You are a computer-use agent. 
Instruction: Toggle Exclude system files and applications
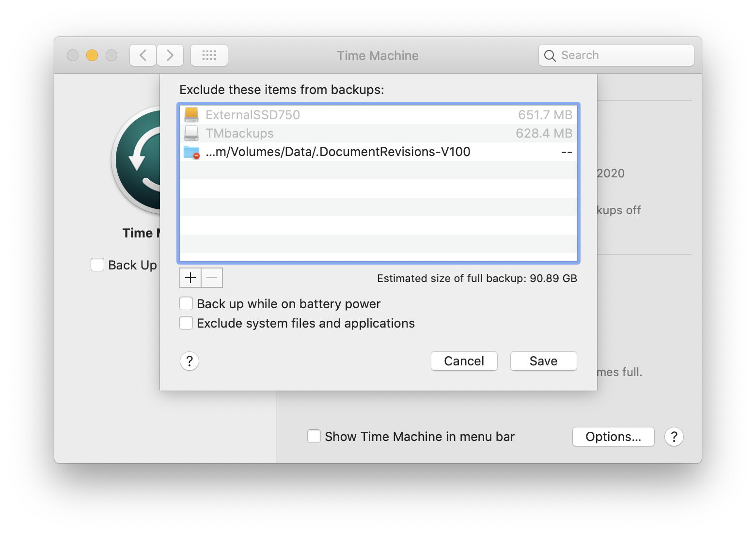186,323
